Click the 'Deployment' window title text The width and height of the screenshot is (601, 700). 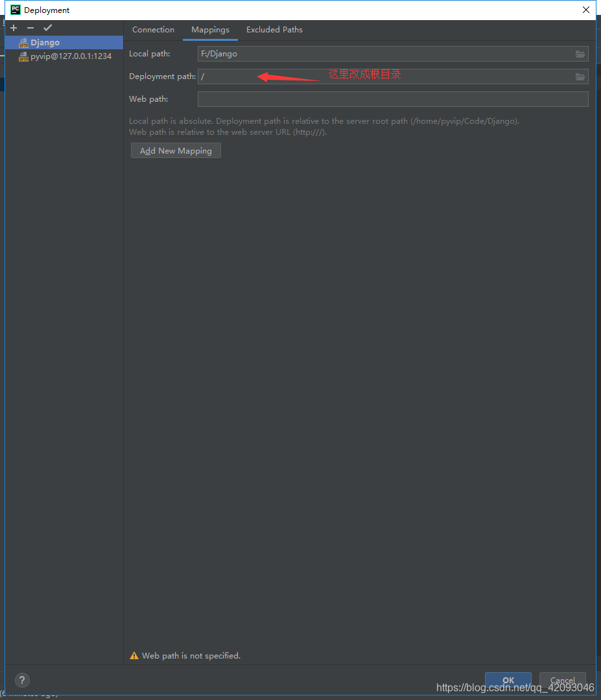[47, 10]
